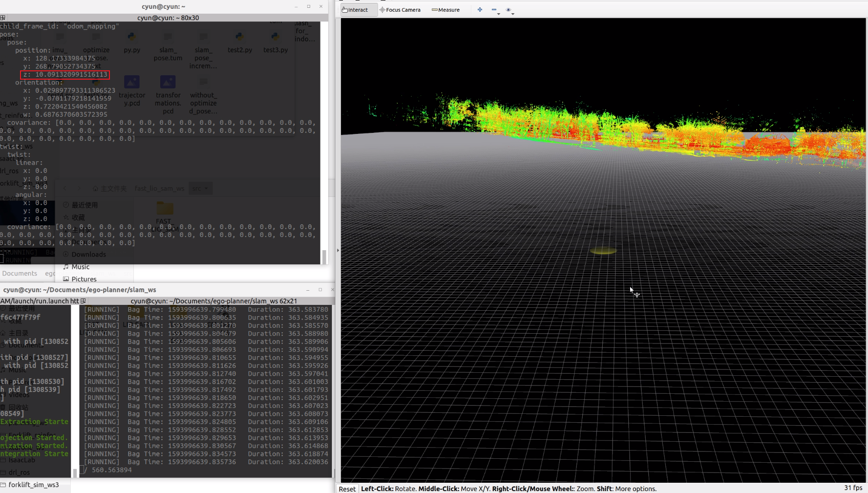Click the 'ntegration Starte' green log line

pos(34,454)
